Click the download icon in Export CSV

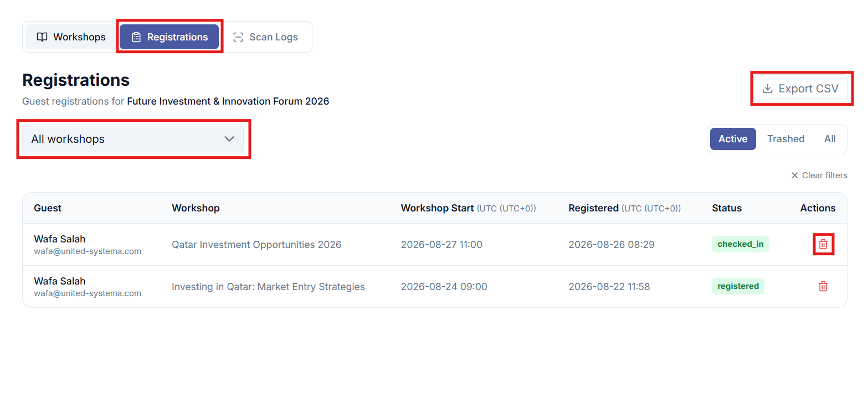pos(768,89)
